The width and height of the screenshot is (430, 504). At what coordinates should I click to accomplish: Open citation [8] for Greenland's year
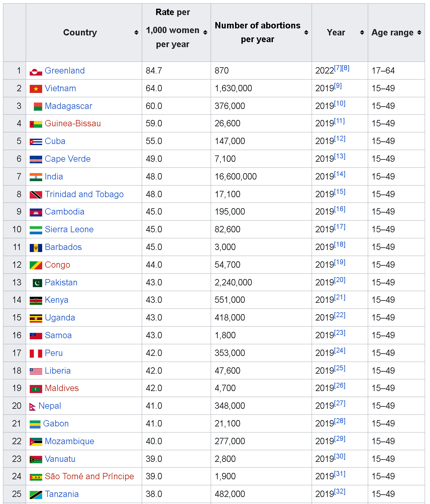[346, 68]
